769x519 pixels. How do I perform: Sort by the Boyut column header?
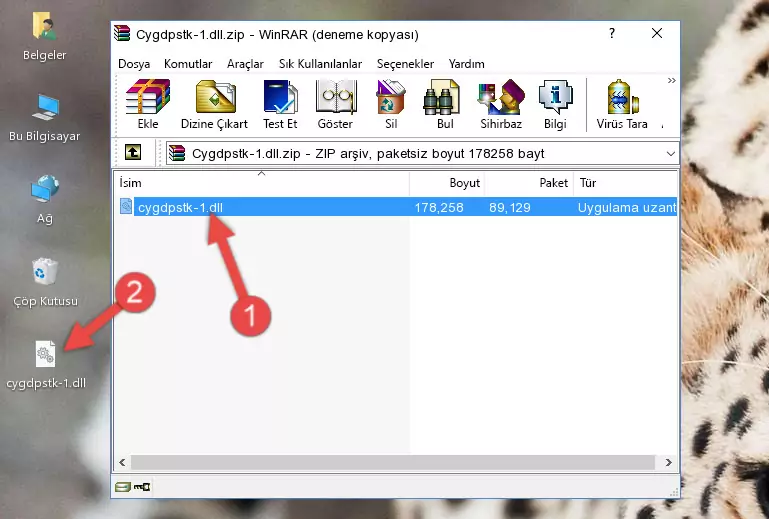(447, 183)
